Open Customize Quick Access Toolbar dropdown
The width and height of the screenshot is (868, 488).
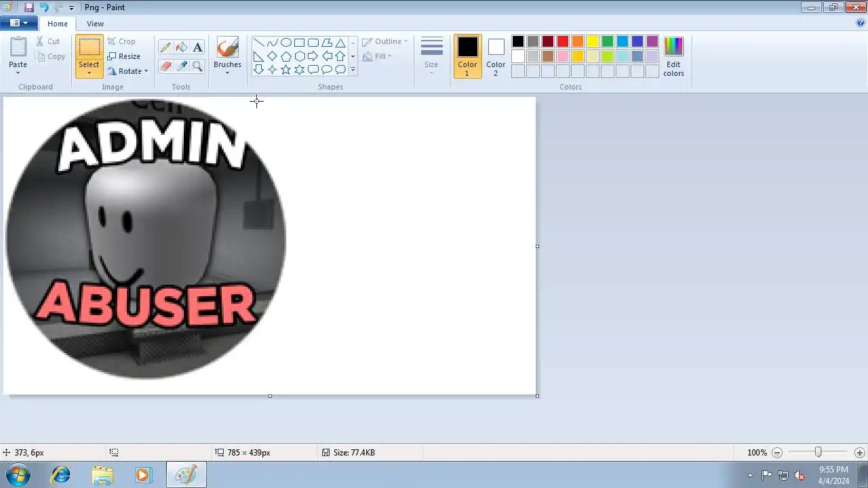pos(71,8)
